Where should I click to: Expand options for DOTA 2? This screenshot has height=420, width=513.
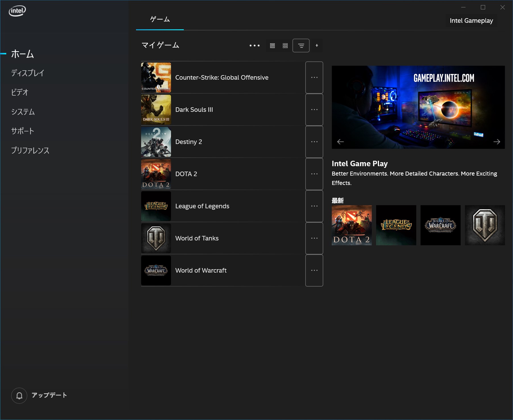[314, 174]
